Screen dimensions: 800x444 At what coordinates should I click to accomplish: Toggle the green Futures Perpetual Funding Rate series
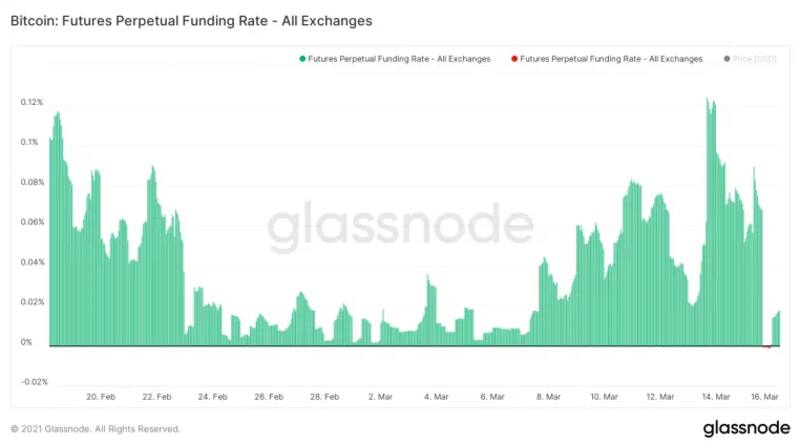pos(400,59)
